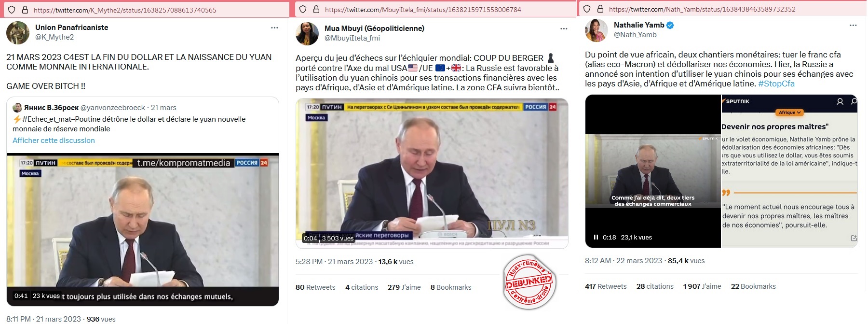
Task: Click the Debunked stamp logo
Action: coord(529,282)
